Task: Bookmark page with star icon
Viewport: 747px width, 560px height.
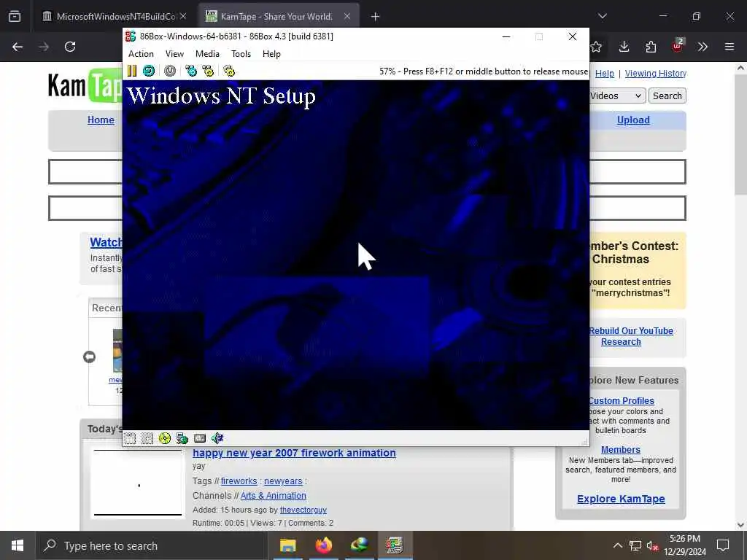Action: click(x=596, y=47)
